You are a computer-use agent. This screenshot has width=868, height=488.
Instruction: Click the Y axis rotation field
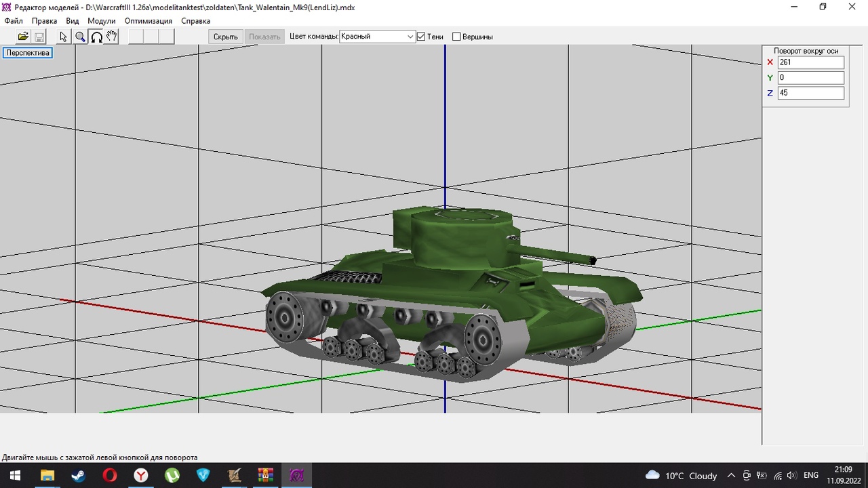point(810,78)
